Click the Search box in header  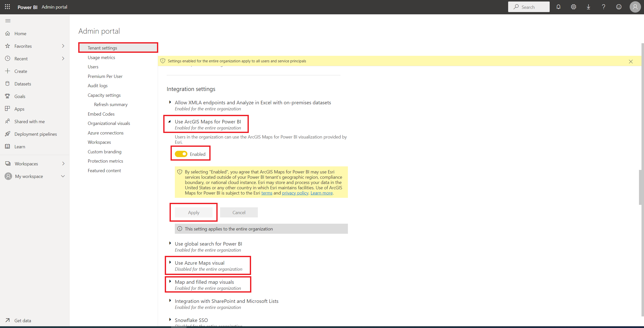point(529,7)
